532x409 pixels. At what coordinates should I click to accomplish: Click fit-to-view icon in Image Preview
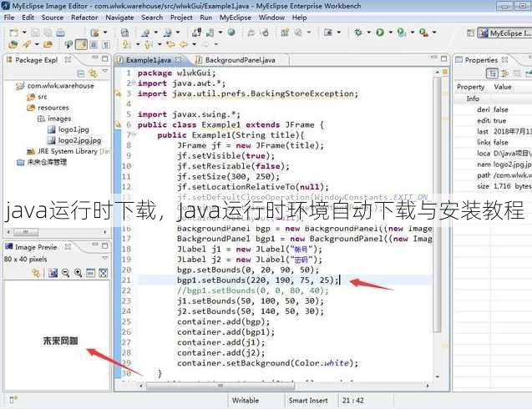tap(104, 273)
